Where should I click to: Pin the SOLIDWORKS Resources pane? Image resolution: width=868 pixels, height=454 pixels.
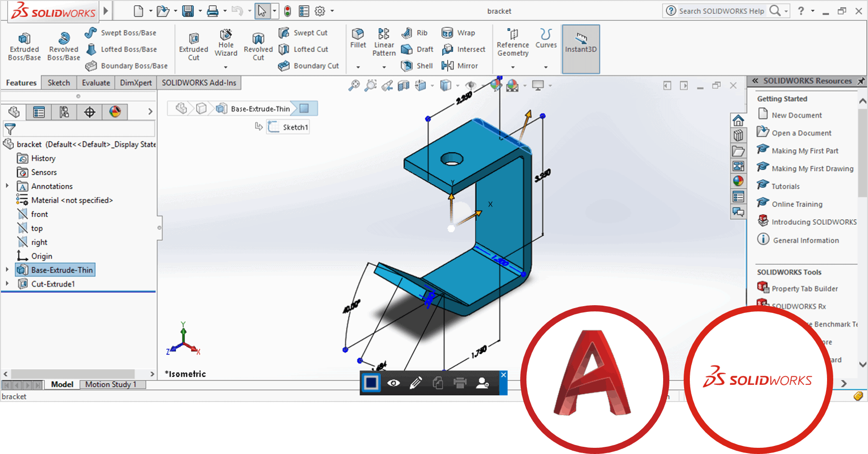[x=861, y=81]
